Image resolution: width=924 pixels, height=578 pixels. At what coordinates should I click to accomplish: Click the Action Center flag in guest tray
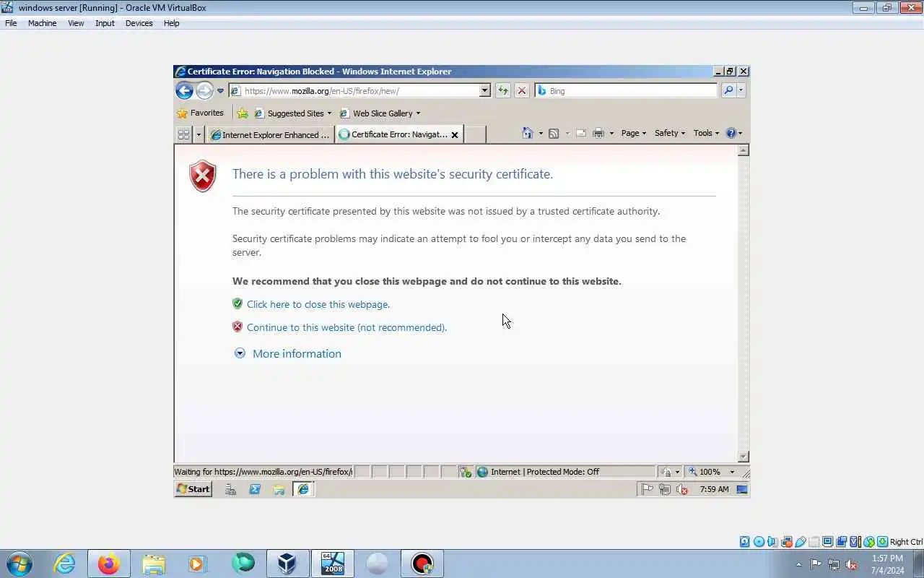pos(648,489)
